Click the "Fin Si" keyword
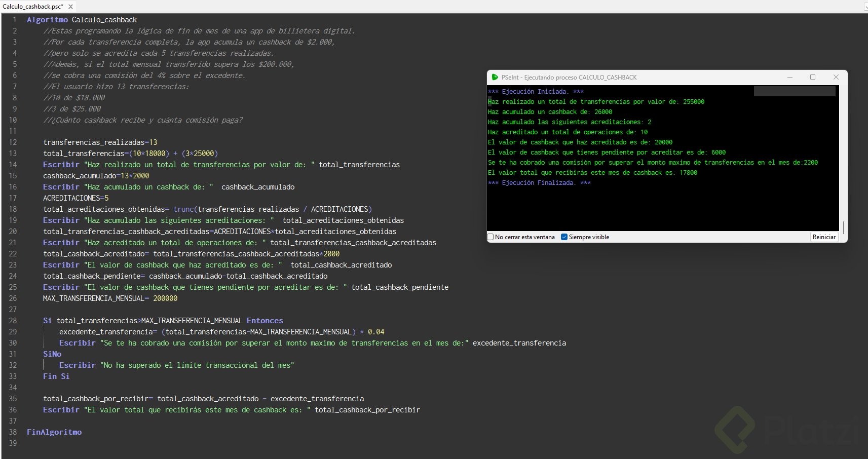Image resolution: width=868 pixels, height=459 pixels. [56, 376]
